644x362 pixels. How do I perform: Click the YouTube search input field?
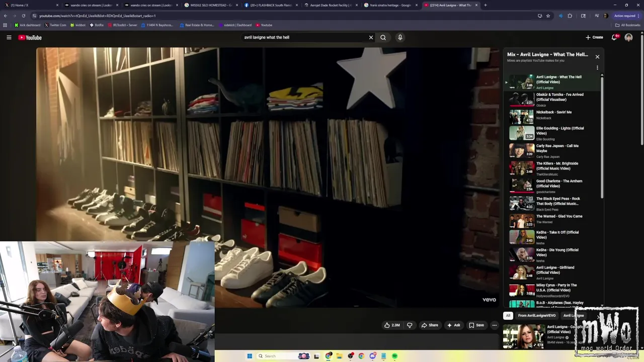pyautogui.click(x=304, y=37)
